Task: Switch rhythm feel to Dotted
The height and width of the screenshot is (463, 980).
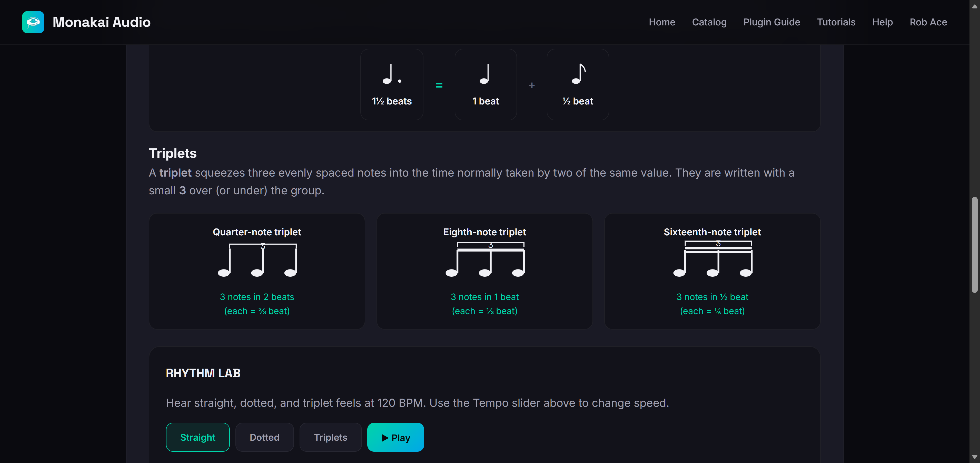Action: coord(264,437)
